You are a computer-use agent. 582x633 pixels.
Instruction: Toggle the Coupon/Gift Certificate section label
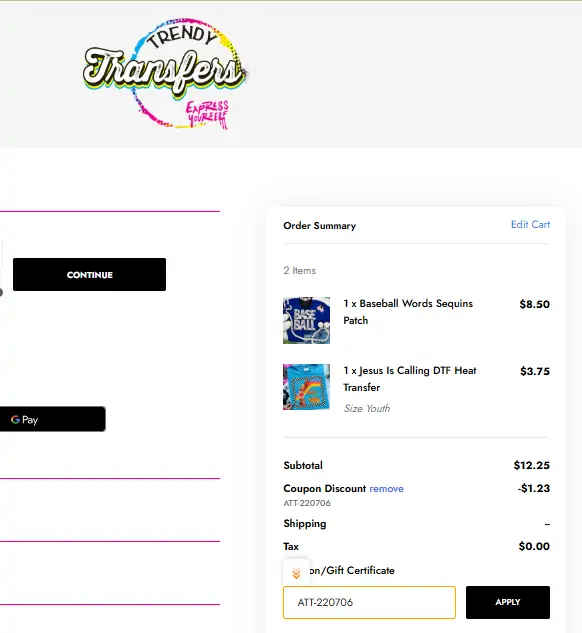[351, 570]
